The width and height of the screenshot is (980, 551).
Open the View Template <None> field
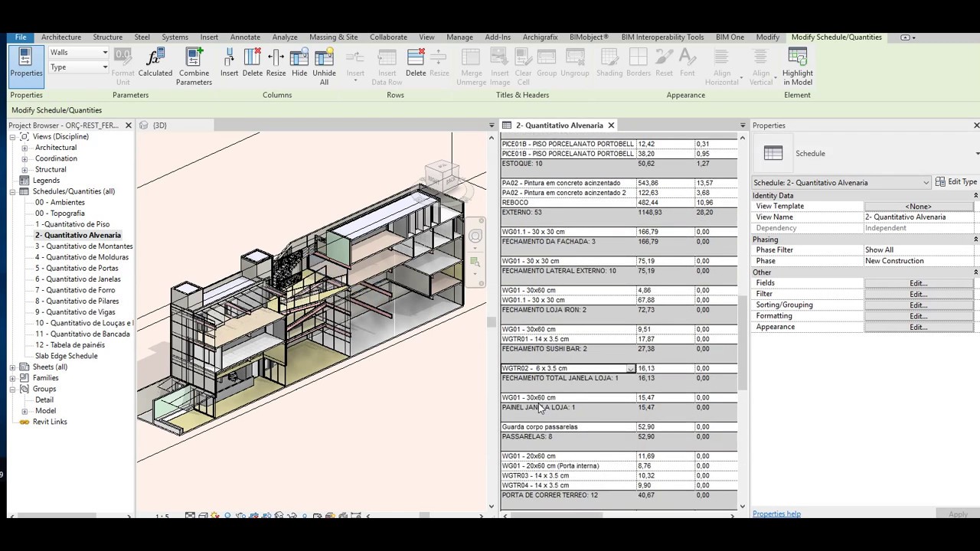(918, 207)
